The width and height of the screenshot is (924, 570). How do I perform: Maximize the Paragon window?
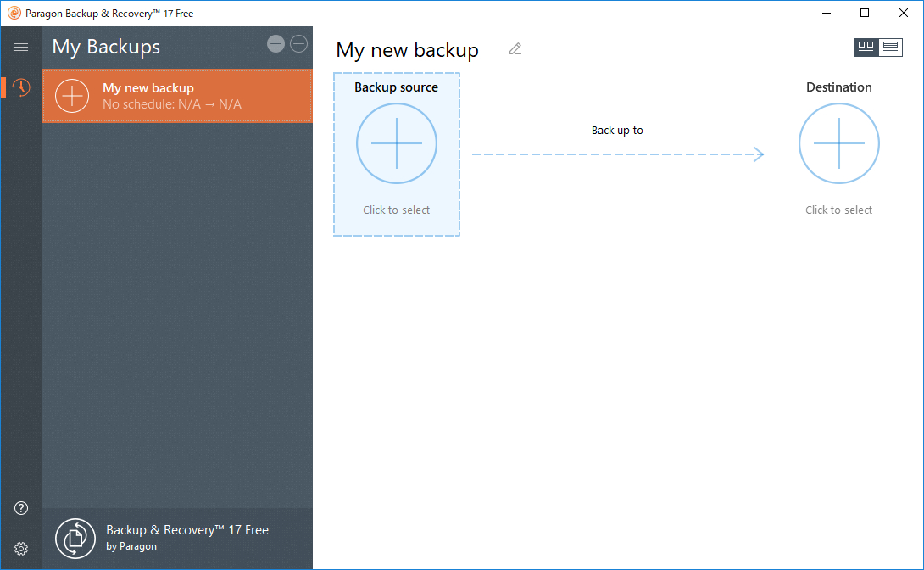[865, 13]
